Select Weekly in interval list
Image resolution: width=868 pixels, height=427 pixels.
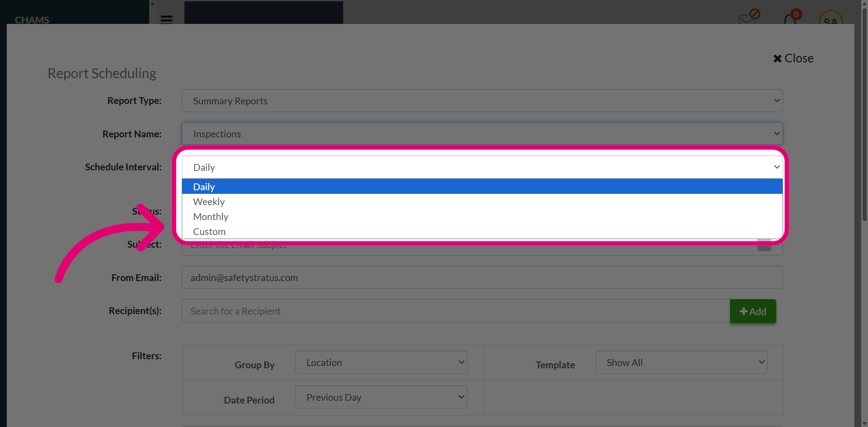tap(482, 202)
